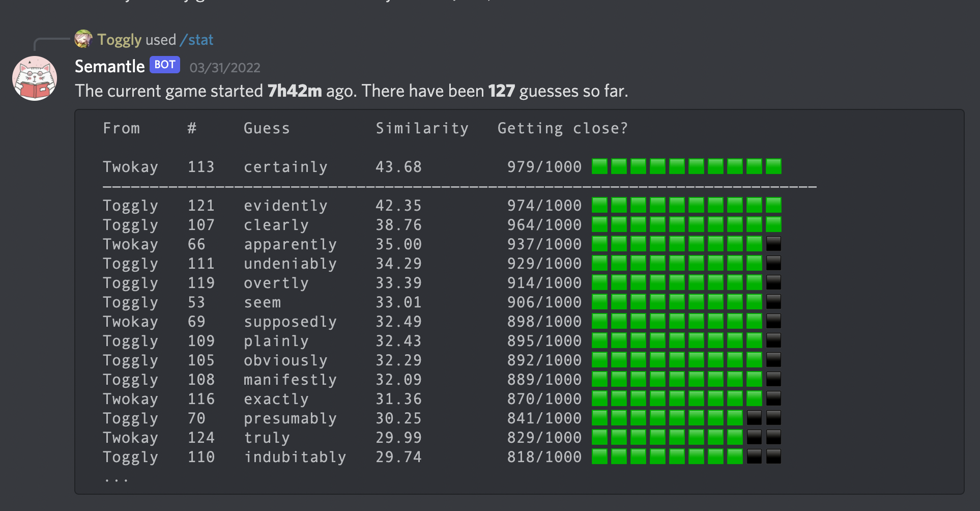Select the 127 guesses count
The height and width of the screenshot is (511, 980).
point(502,91)
